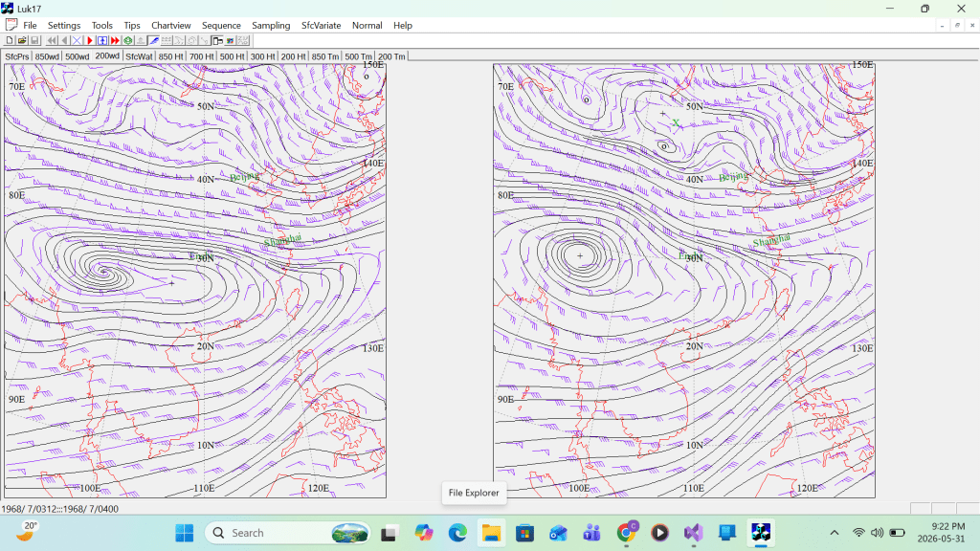
Task: Play forward with single red arrow
Action: 90,40
